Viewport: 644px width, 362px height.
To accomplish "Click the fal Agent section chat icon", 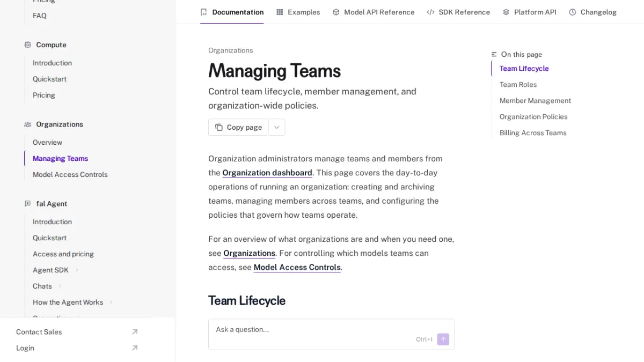I will click(x=27, y=203).
